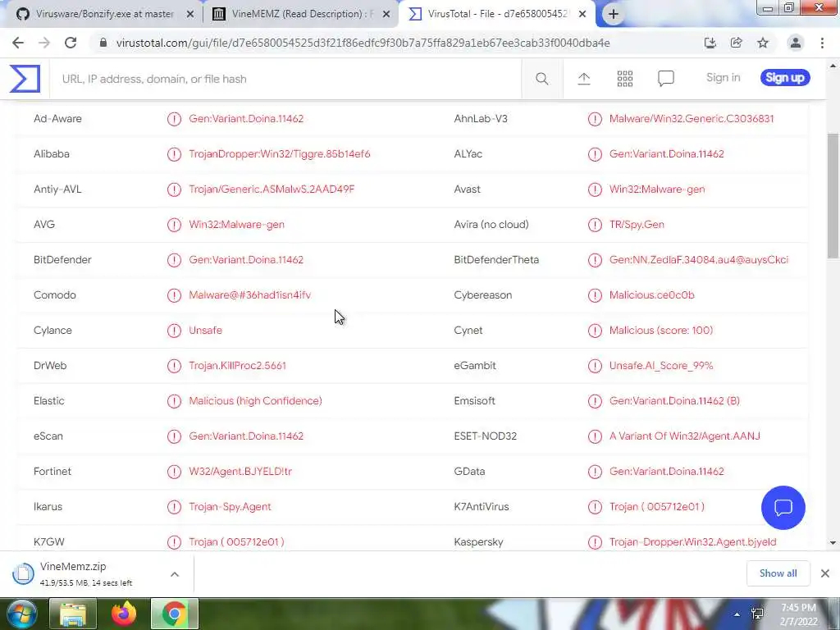The image size is (840, 630).
Task: Click the network icon in system tray
Action: [757, 614]
